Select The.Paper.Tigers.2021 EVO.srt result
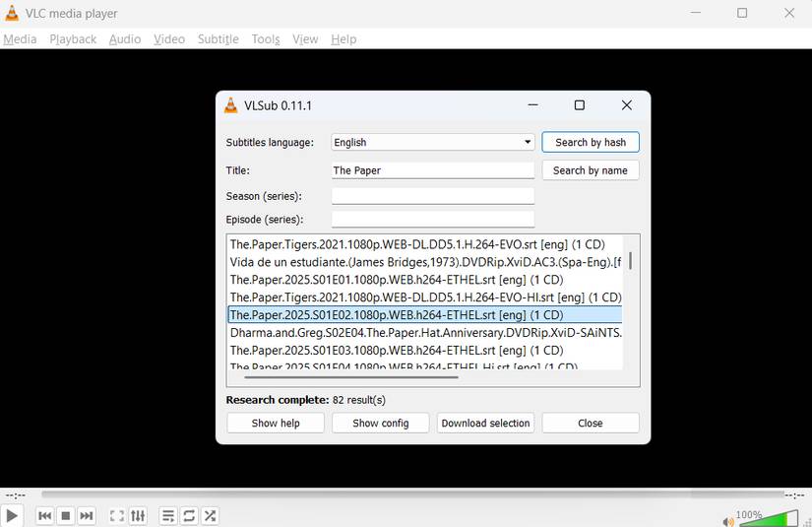Image resolution: width=812 pixels, height=527 pixels. point(424,244)
